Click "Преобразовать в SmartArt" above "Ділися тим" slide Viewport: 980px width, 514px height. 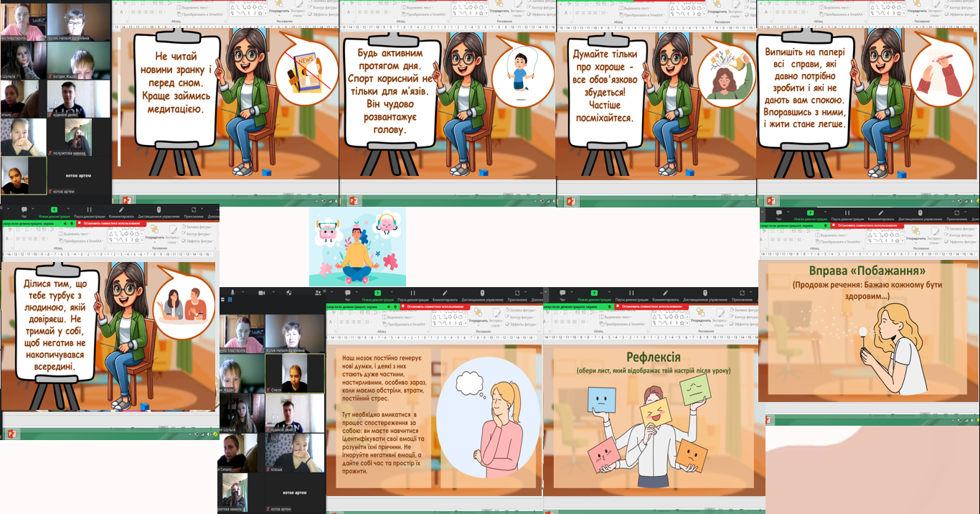tap(81, 242)
